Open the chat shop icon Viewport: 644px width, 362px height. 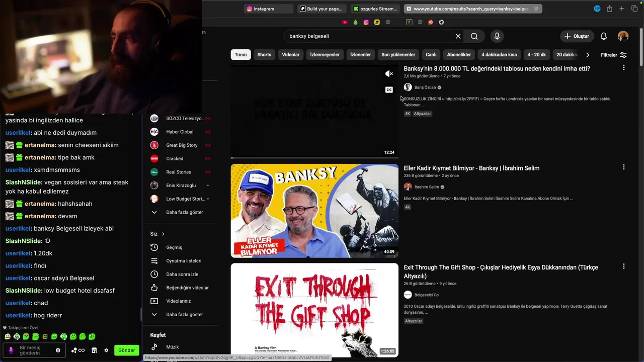(x=94, y=350)
